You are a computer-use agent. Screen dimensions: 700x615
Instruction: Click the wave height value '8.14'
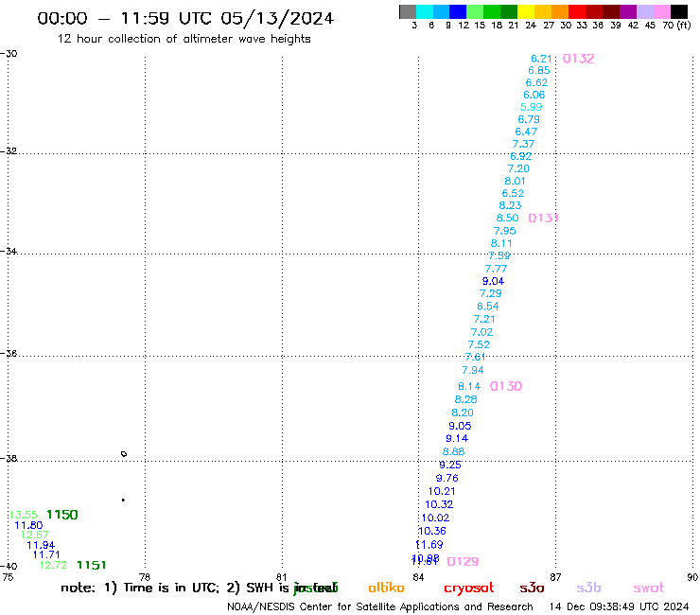click(469, 386)
